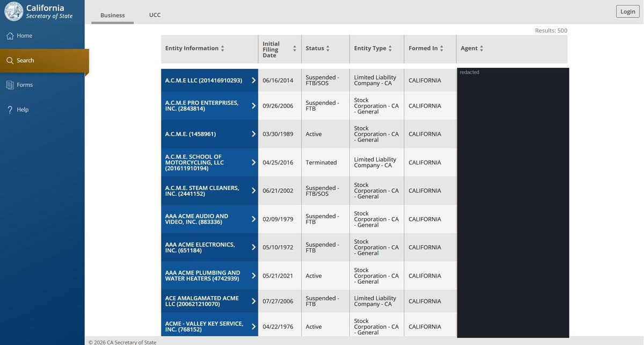Screen dimensions: 644x345
Task: Select filing date 06/21/2002
Action: (278, 191)
